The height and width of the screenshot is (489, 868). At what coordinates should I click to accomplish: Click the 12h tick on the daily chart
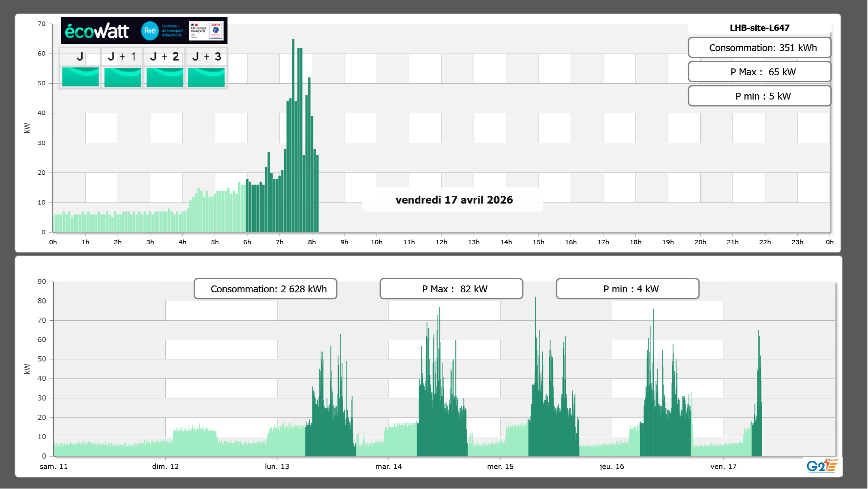pos(441,242)
